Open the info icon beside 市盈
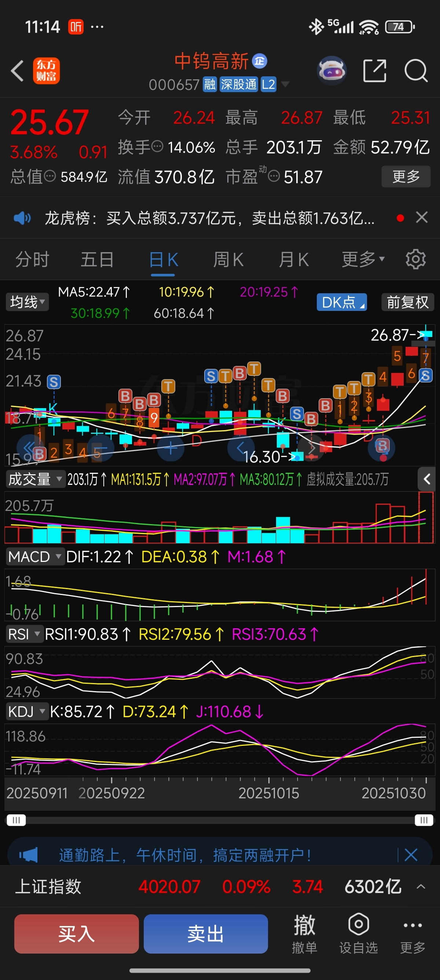 (274, 176)
